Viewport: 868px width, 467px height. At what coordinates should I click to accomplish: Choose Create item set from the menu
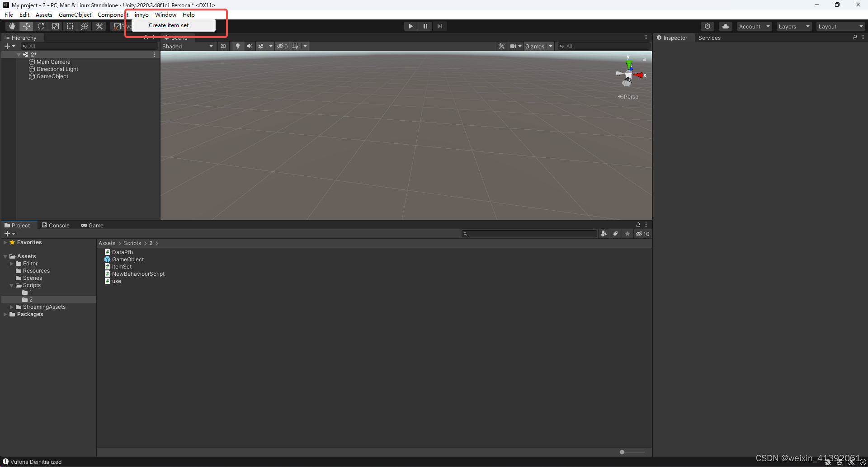(168, 25)
